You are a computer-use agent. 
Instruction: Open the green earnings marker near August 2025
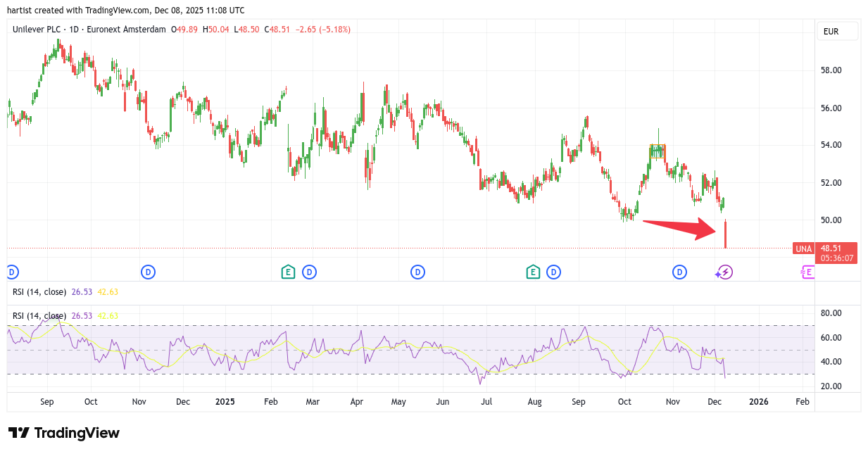pyautogui.click(x=533, y=272)
